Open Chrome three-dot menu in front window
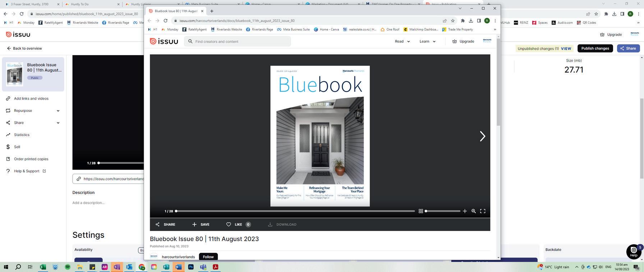 [x=495, y=21]
